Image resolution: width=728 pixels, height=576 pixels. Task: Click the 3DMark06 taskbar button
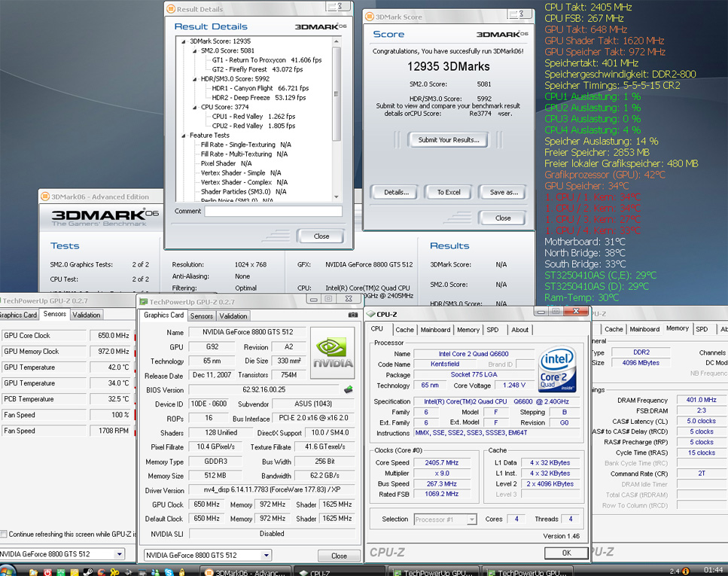[246, 571]
